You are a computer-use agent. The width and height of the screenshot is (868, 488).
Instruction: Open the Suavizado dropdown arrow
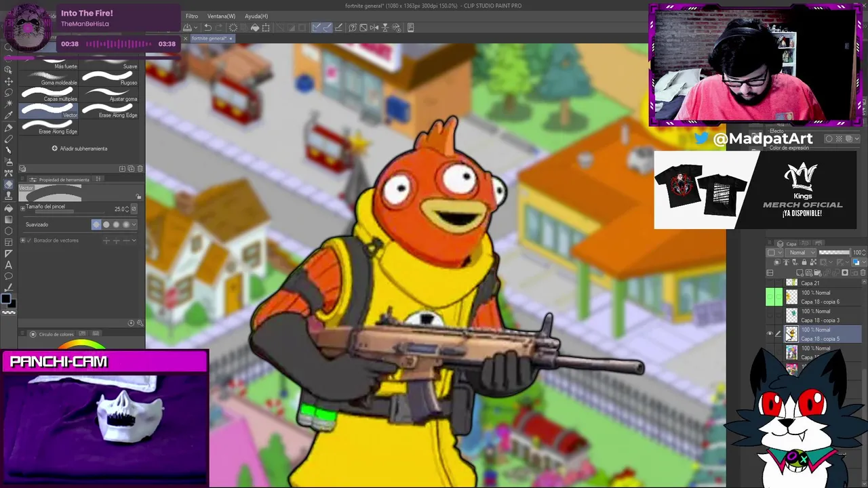pyautogui.click(x=134, y=224)
